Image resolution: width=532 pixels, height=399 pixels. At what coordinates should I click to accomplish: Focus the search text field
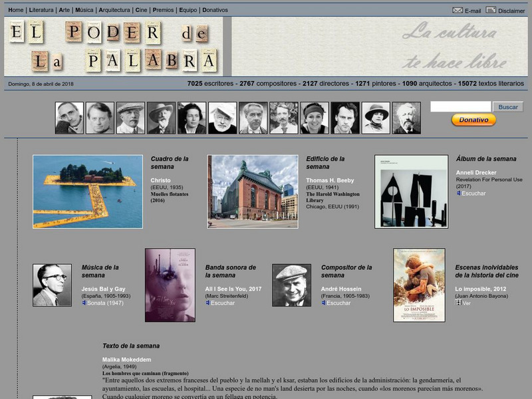[460, 106]
